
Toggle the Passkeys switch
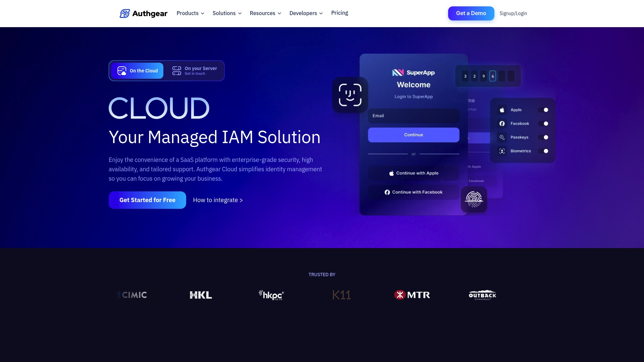click(544, 137)
